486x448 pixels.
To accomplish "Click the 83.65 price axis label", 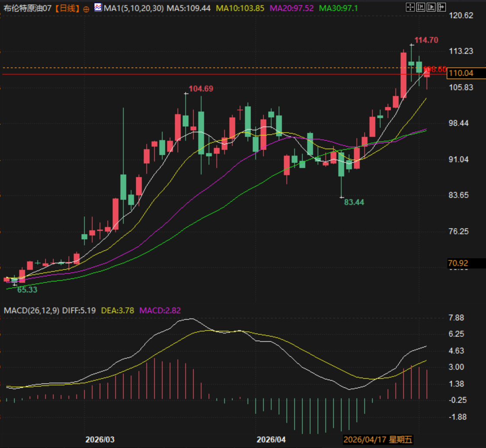I will [x=459, y=195].
